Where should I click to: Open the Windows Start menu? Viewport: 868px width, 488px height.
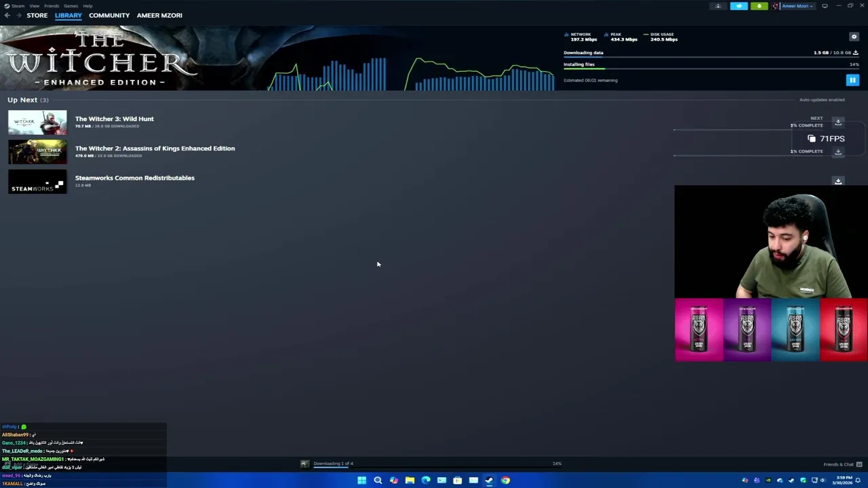pyautogui.click(x=361, y=481)
